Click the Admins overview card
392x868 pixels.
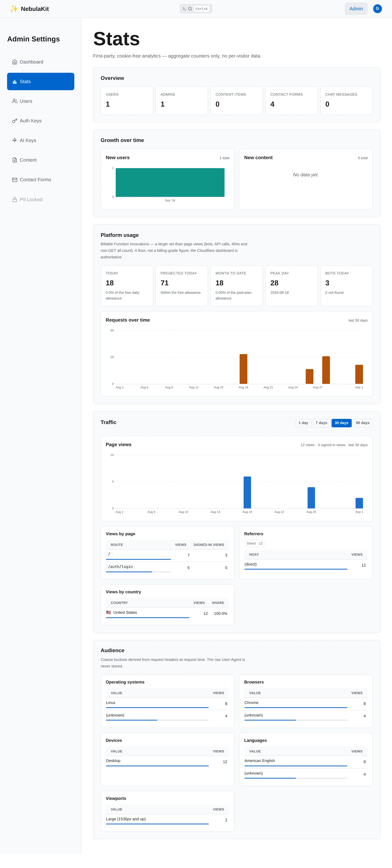[182, 100]
